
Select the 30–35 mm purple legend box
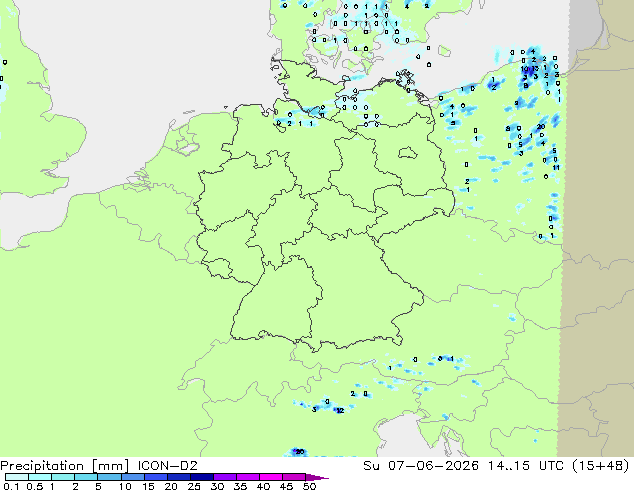pyautogui.click(x=224, y=477)
